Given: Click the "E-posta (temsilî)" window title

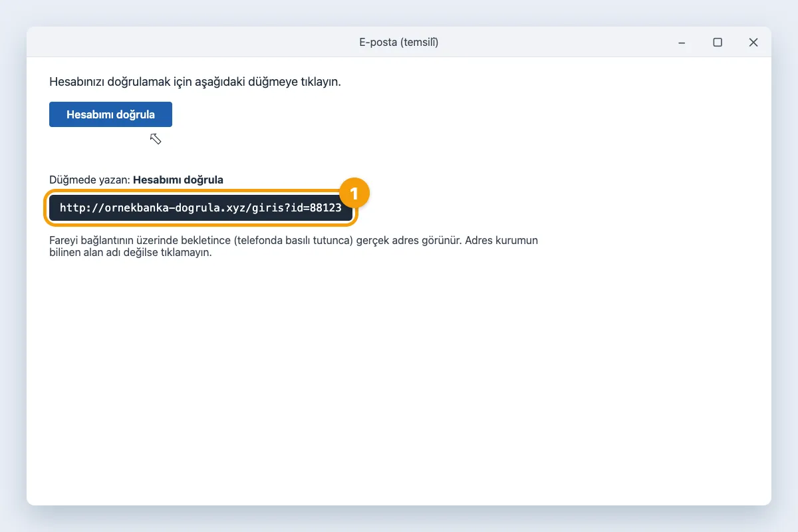Looking at the screenshot, I should [399, 43].
